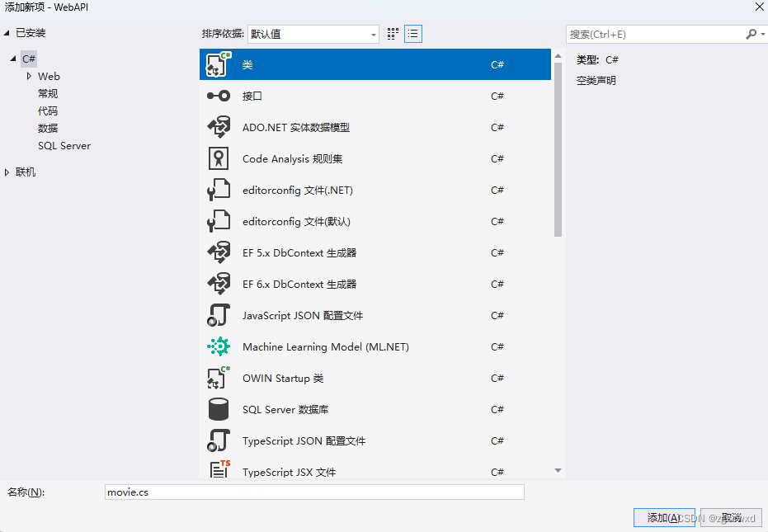Click the template list scroll down arrow
This screenshot has width=768, height=532.
pos(558,471)
